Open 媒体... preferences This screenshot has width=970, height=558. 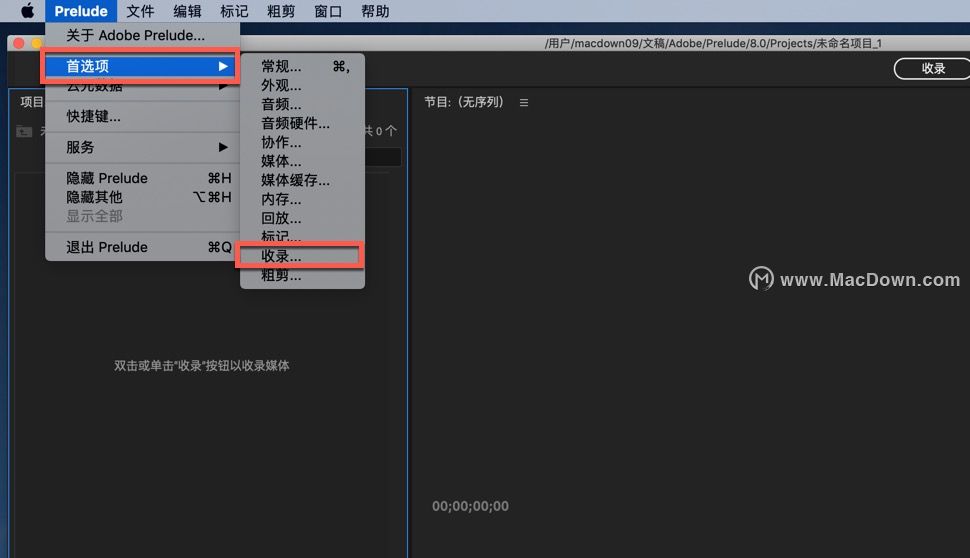click(303, 161)
